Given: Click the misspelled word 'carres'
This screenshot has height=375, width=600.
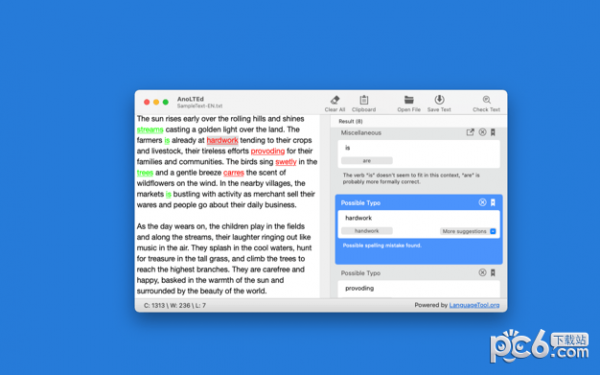Looking at the screenshot, I should (233, 173).
